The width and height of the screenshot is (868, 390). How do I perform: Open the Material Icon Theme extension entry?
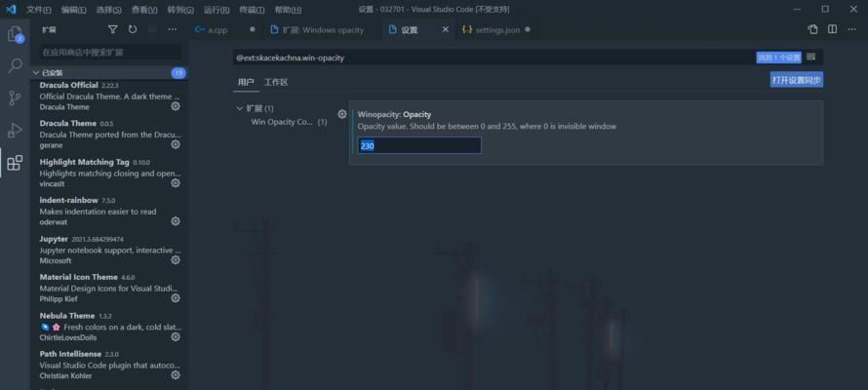point(109,288)
